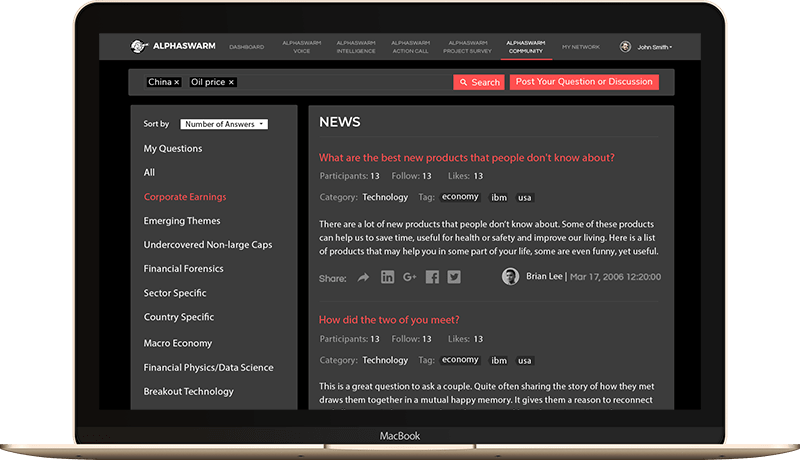Click the NEWS heading
The width and height of the screenshot is (800, 460).
[x=340, y=122]
